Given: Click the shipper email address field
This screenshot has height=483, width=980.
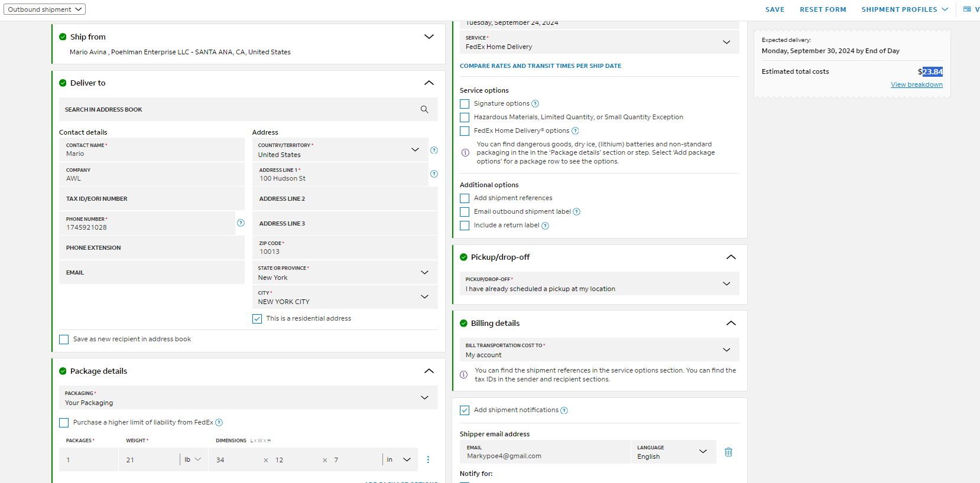Looking at the screenshot, I should (x=545, y=452).
